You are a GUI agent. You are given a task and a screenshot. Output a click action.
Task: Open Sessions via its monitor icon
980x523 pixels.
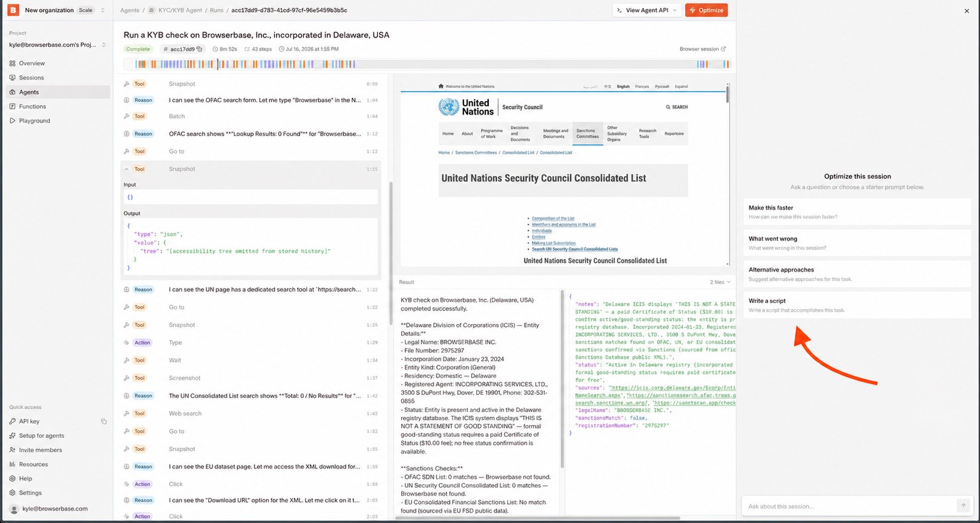click(x=12, y=78)
